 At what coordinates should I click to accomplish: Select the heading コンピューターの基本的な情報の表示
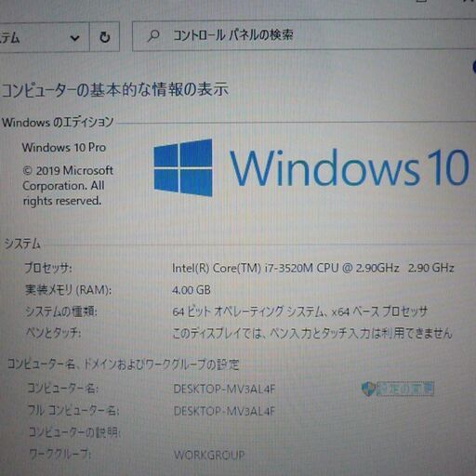tap(115, 89)
